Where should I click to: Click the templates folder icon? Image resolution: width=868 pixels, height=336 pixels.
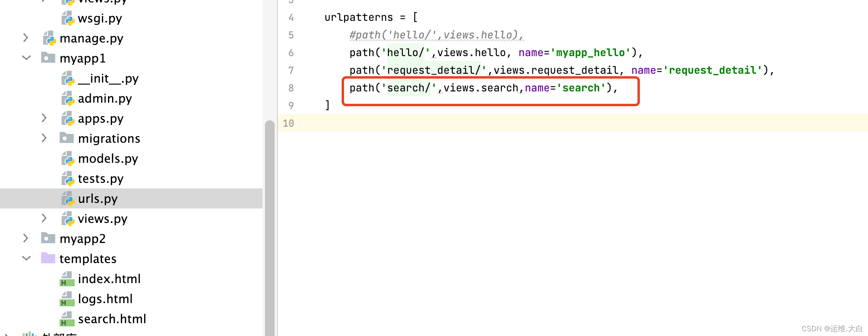coord(48,258)
